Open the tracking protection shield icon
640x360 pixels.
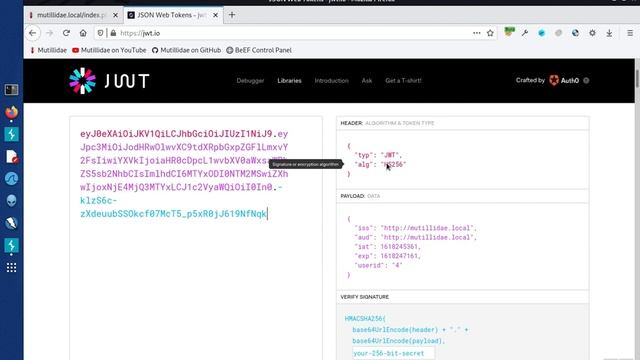tap(100, 33)
